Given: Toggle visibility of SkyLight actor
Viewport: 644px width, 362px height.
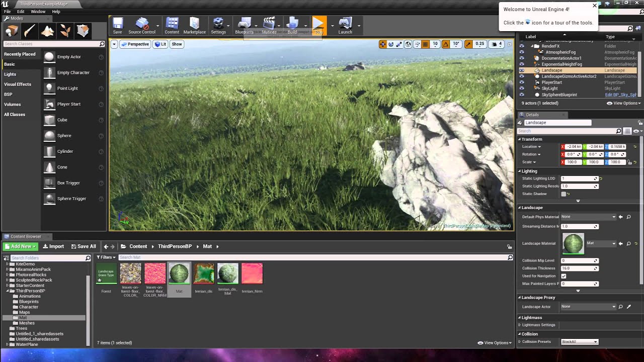Looking at the screenshot, I should click(521, 88).
